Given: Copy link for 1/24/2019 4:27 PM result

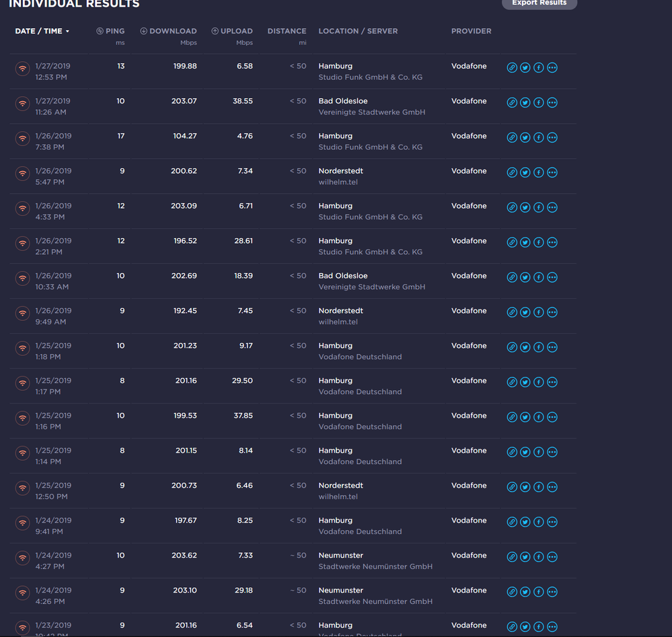Looking at the screenshot, I should [x=512, y=557].
